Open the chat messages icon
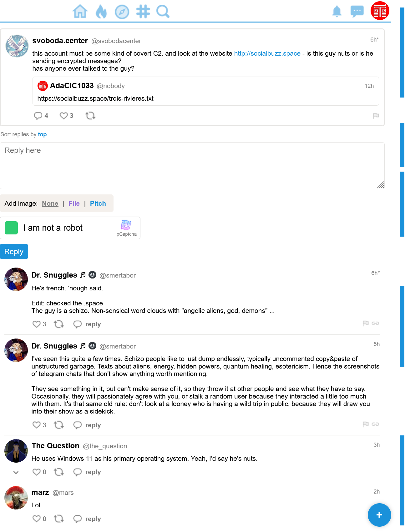The height and width of the screenshot is (532, 405). point(357,12)
